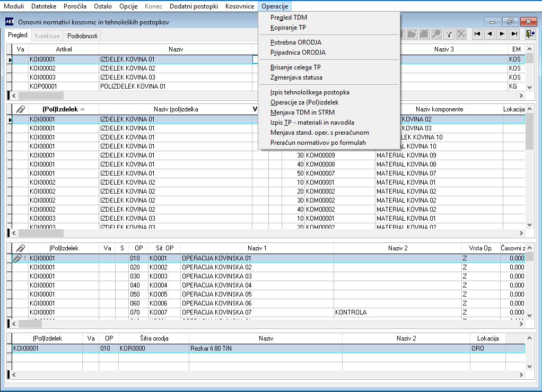Image resolution: width=542 pixels, height=392 pixels.
Task: Click the search magnifier toolbar icon
Action: 436,34
